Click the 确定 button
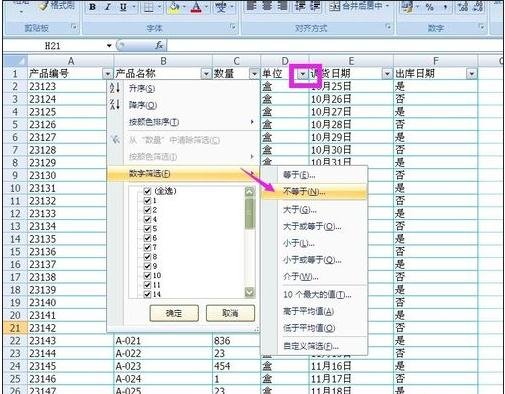This screenshot has height=394, width=505. 174,313
